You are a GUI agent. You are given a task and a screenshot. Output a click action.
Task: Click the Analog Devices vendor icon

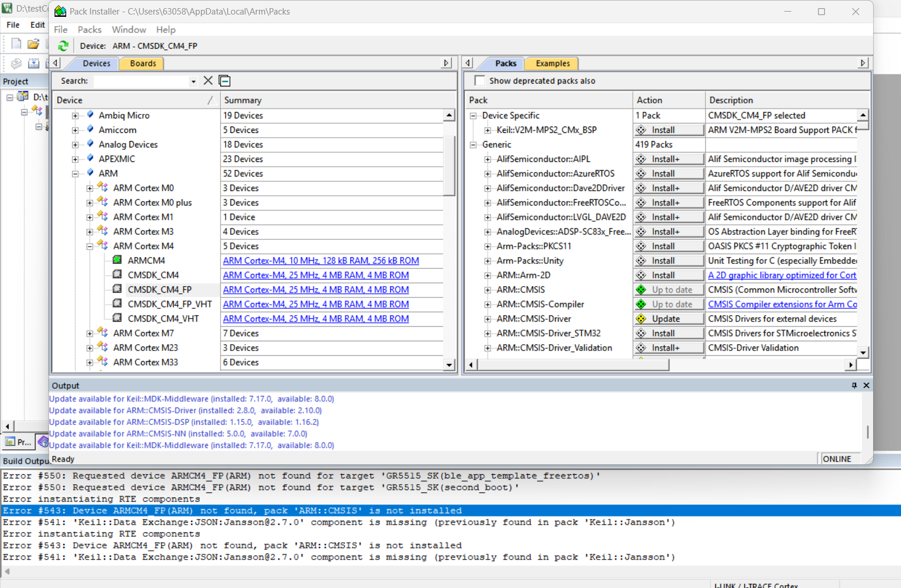tap(90, 144)
